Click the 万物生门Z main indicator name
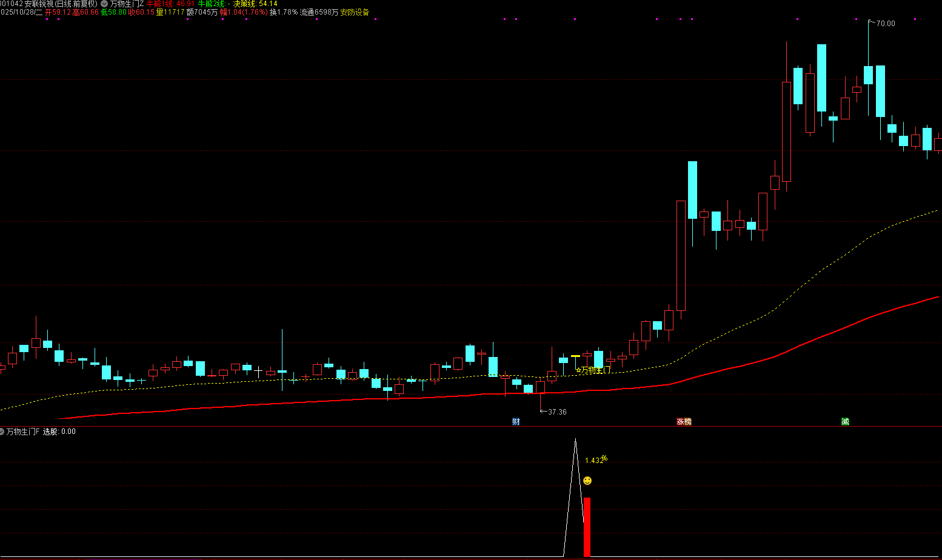Screen dimensions: 942x560 pos(127,4)
